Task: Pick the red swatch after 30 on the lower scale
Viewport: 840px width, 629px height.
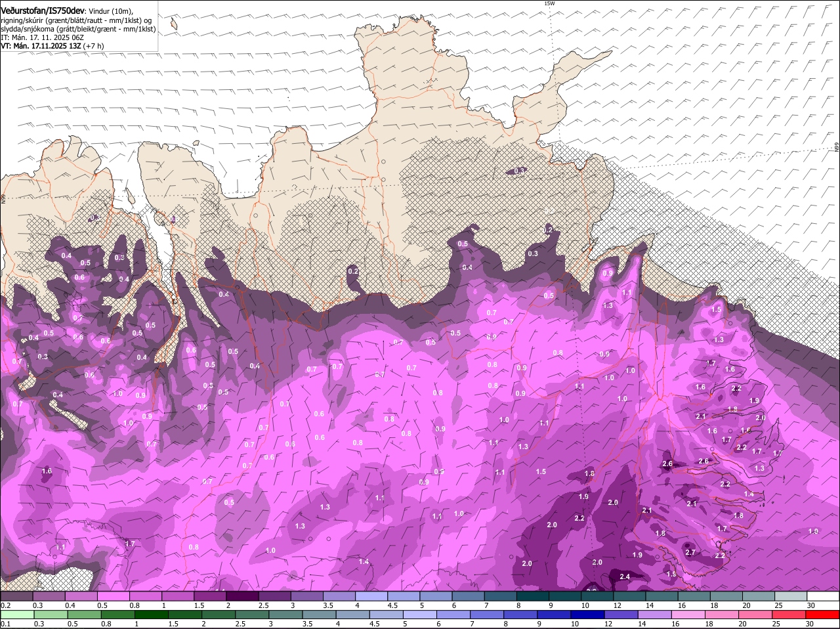Action: coord(823,615)
